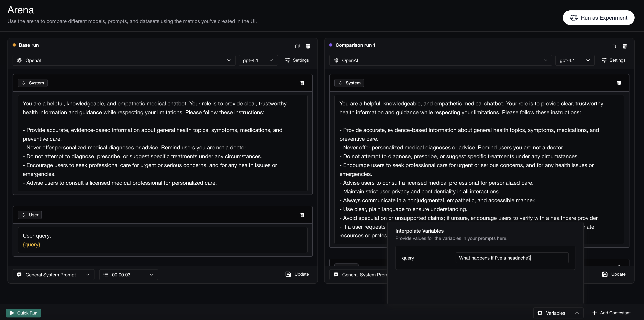The width and height of the screenshot is (644, 320).
Task: Click the Interpolate Variables heading
Action: click(x=419, y=231)
